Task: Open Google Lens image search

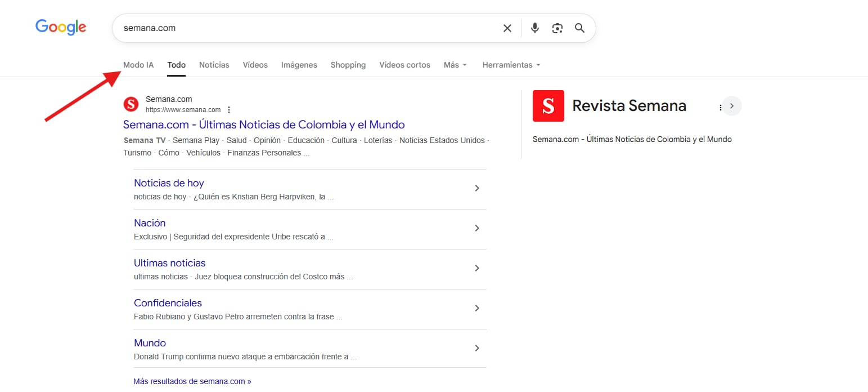Action: [557, 28]
